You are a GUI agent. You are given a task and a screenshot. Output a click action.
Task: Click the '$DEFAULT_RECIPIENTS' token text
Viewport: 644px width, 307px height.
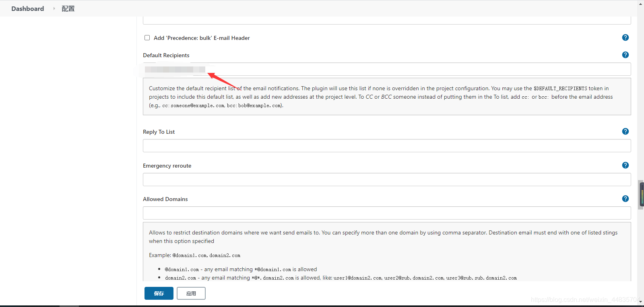coord(560,88)
